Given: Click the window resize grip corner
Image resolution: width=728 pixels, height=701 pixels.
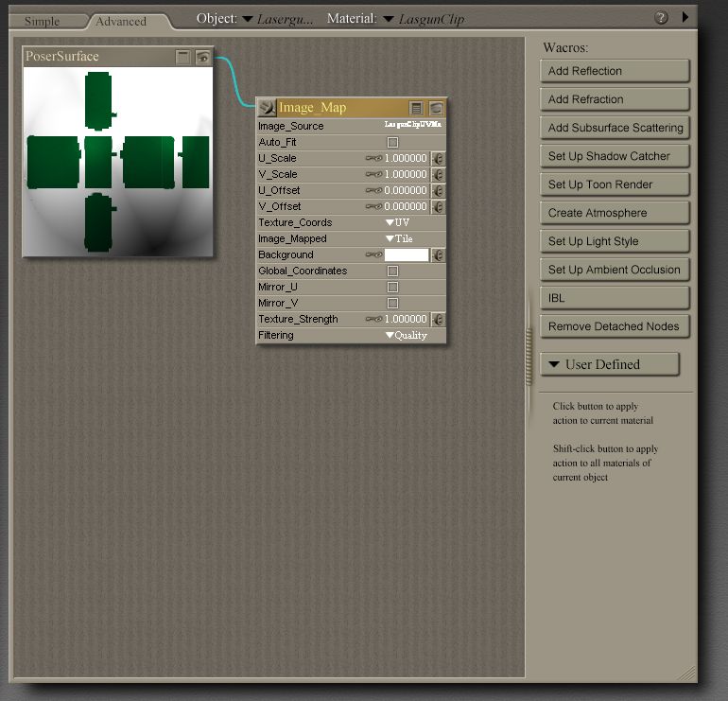Looking at the screenshot, I should pos(688,673).
